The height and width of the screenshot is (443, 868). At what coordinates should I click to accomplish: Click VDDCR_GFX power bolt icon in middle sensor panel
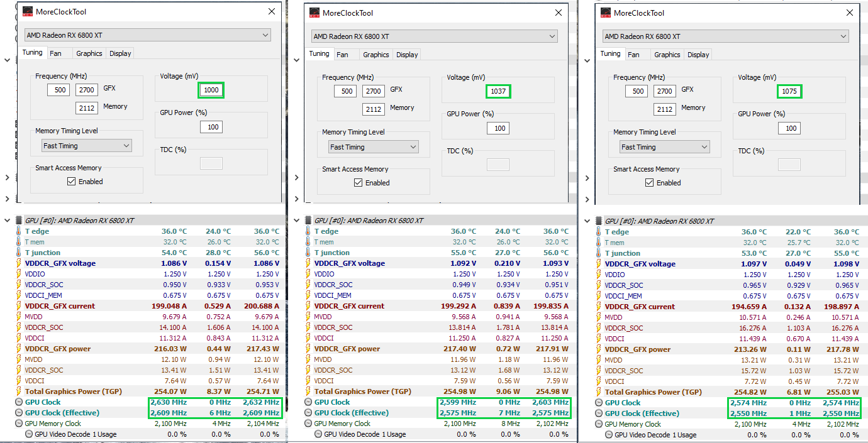point(308,349)
